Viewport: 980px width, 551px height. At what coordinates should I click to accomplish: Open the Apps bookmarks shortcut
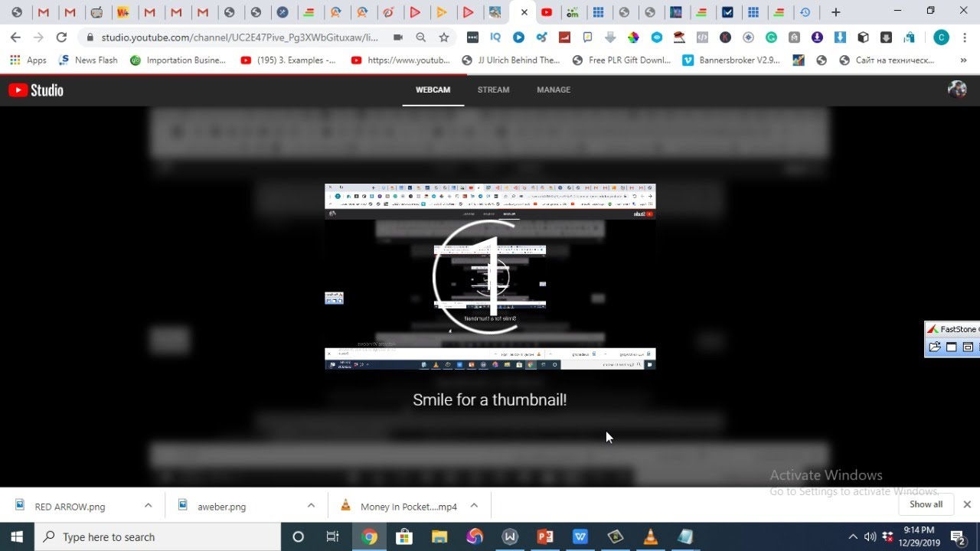[x=28, y=60]
